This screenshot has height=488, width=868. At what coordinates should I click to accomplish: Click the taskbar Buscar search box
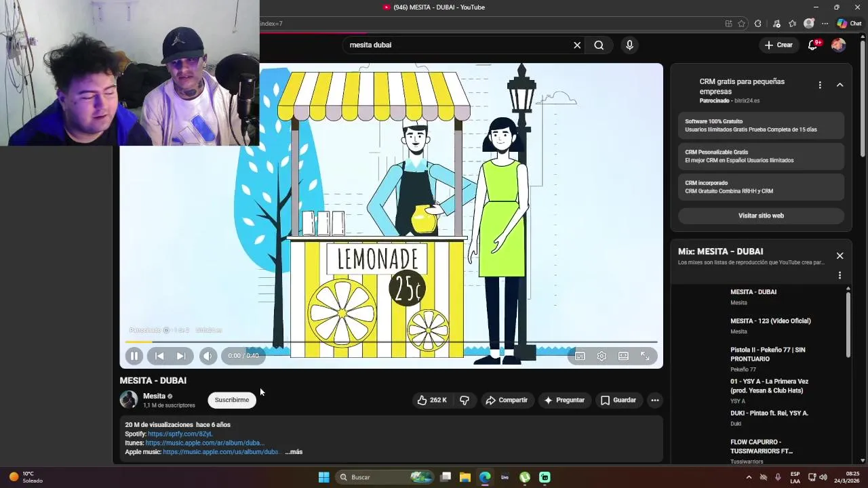(387, 477)
